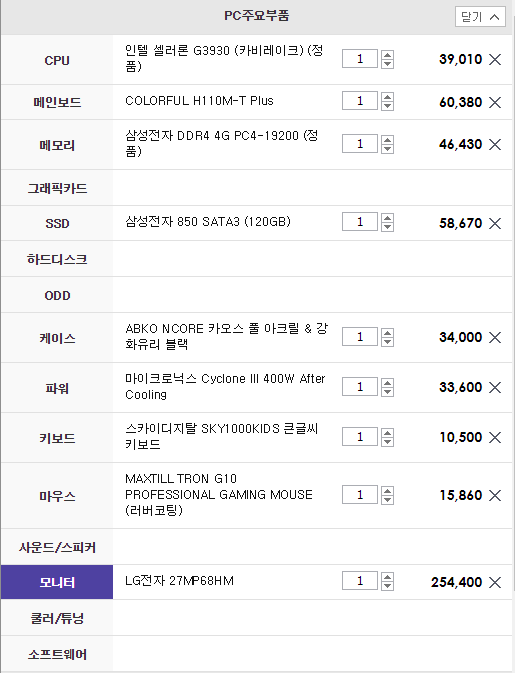This screenshot has height=673, width=515.
Task: Open the COLORFUL H110M-T Plus product link
Action: click(x=199, y=101)
